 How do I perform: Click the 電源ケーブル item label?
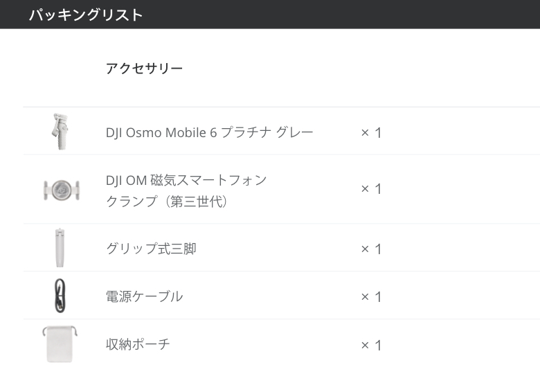(x=144, y=296)
